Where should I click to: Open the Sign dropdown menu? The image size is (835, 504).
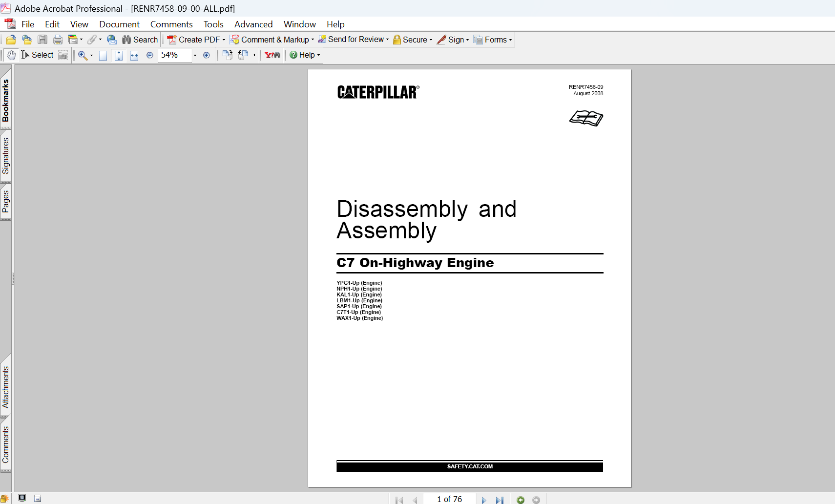[453, 40]
